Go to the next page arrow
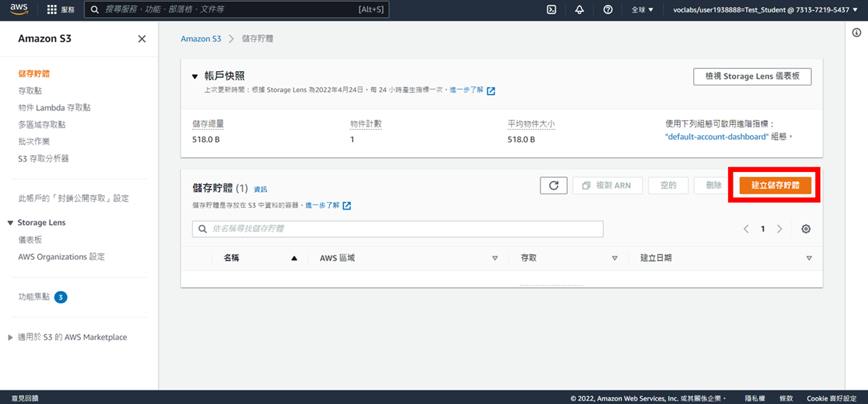The width and height of the screenshot is (868, 404). 779,229
